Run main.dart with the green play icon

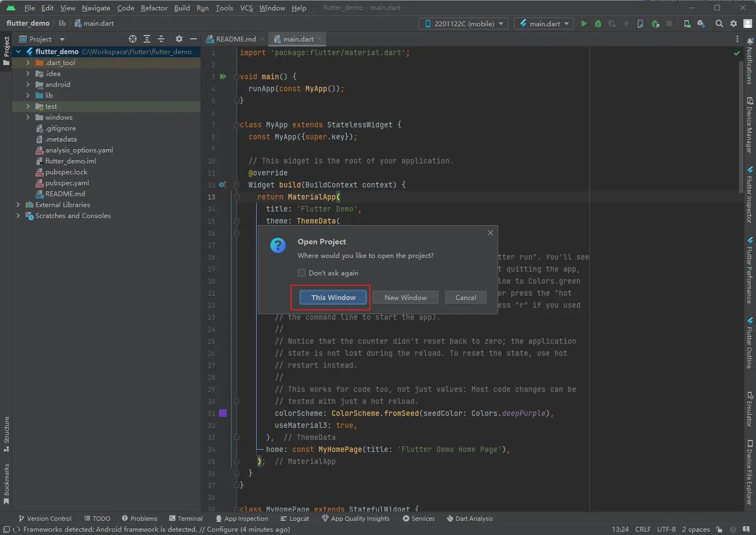(584, 23)
